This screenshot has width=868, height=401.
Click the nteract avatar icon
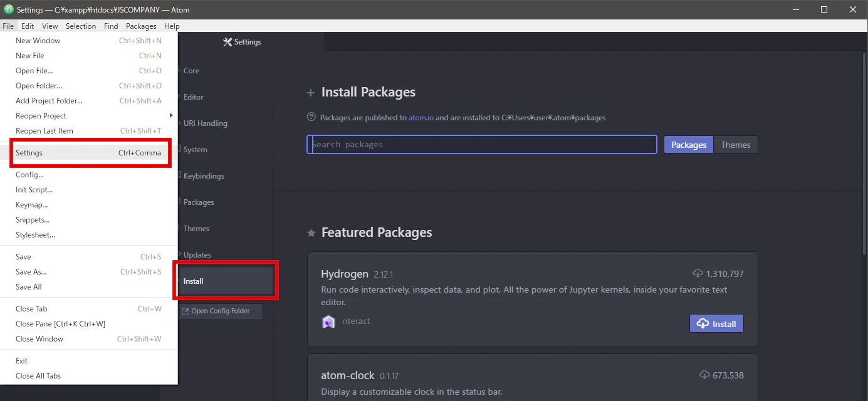[328, 321]
